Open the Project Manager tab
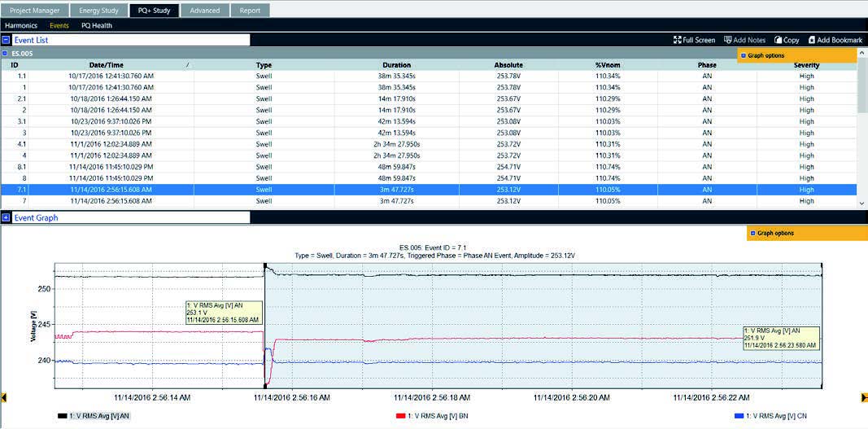This screenshot has width=868, height=429. pos(34,11)
